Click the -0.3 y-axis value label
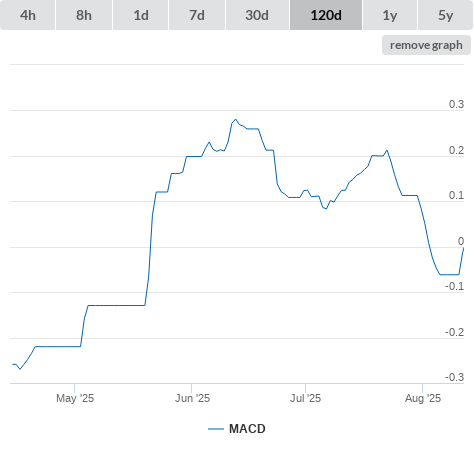 pos(454,377)
